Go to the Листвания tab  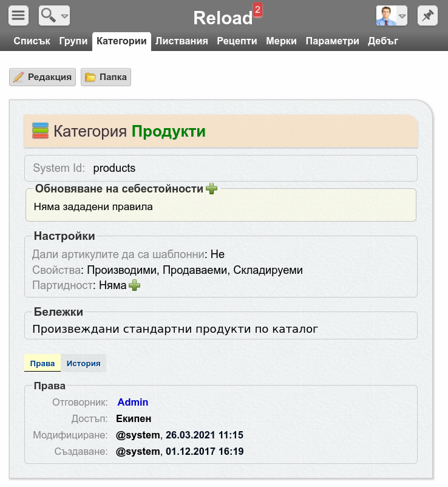tap(182, 41)
